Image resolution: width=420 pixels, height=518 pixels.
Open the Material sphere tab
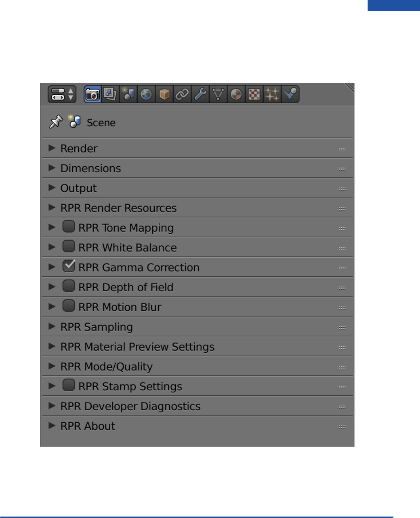click(236, 94)
